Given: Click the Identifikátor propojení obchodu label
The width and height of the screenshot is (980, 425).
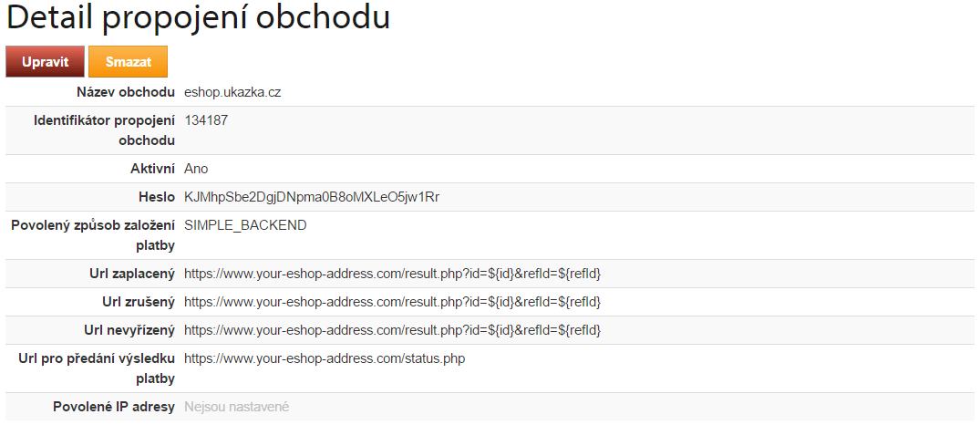Looking at the screenshot, I should [104, 130].
